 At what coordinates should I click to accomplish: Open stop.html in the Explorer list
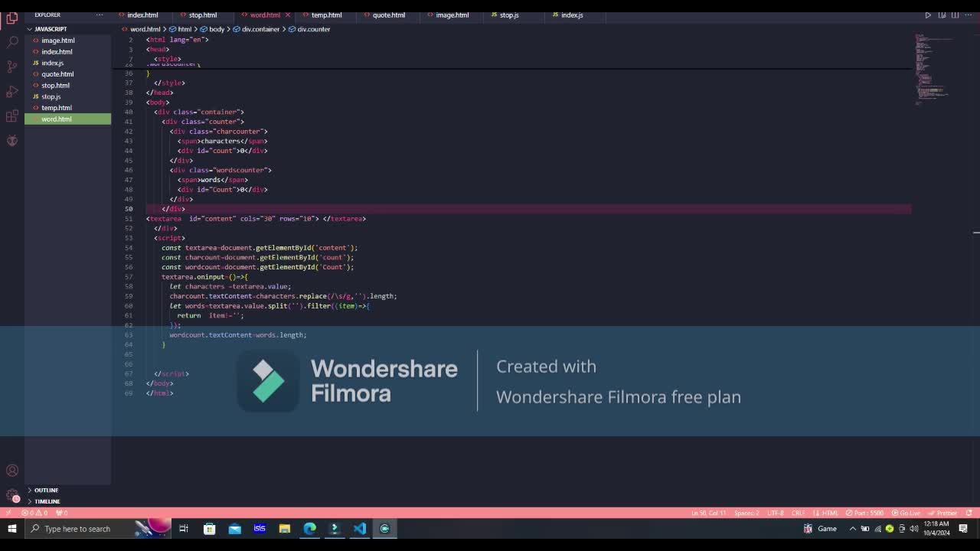[67, 85]
